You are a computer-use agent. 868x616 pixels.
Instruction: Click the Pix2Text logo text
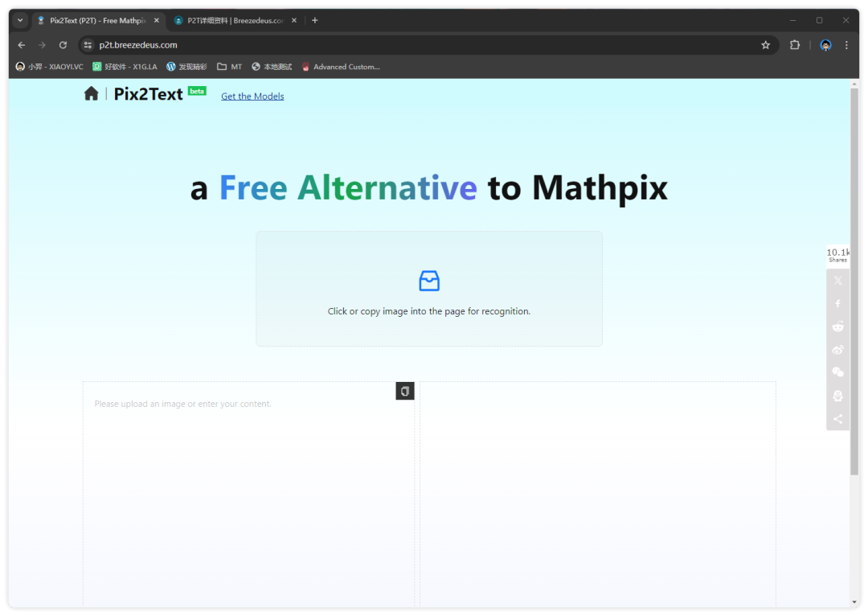pyautogui.click(x=148, y=94)
